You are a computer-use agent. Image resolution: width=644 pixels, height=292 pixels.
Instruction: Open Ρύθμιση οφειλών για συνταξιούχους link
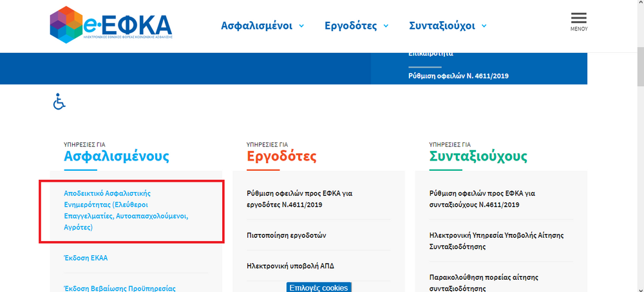point(483,199)
